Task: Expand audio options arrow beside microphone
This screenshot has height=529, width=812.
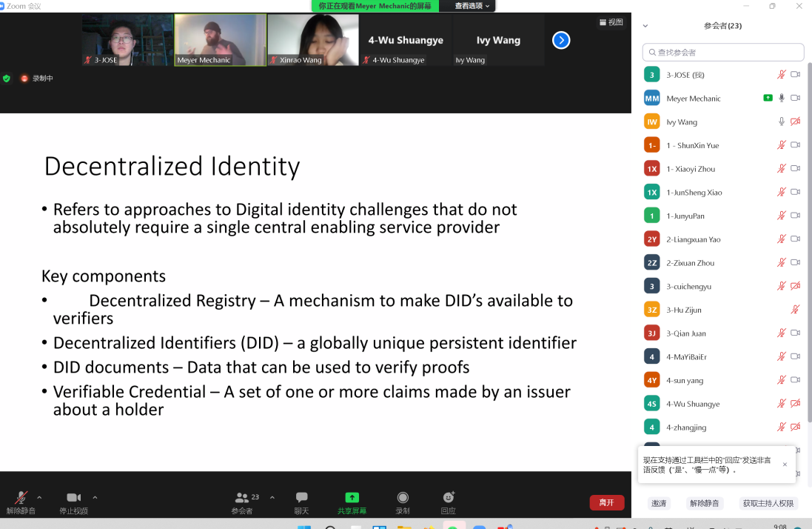Action: [x=39, y=497]
